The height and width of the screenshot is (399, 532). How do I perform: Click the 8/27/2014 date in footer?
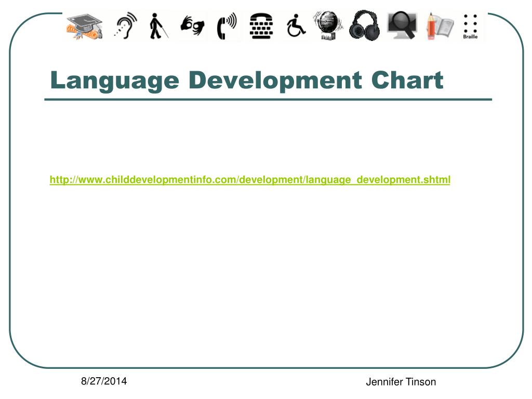(x=104, y=381)
